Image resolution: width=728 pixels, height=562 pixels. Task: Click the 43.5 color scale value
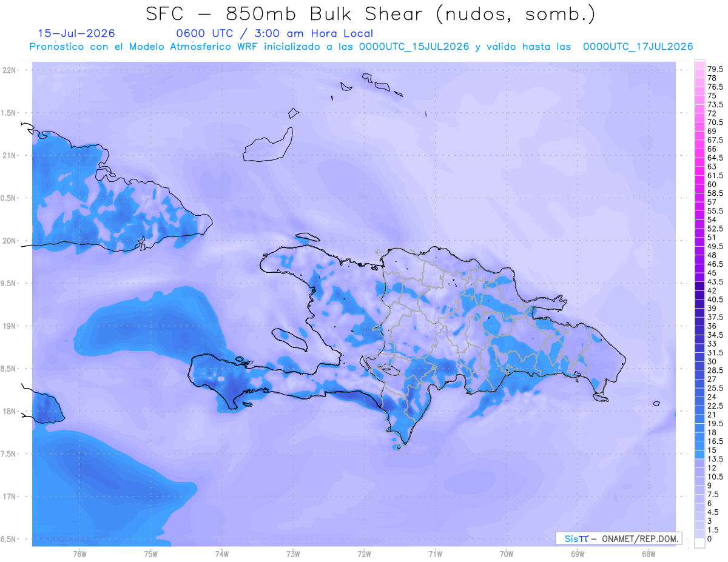click(716, 282)
